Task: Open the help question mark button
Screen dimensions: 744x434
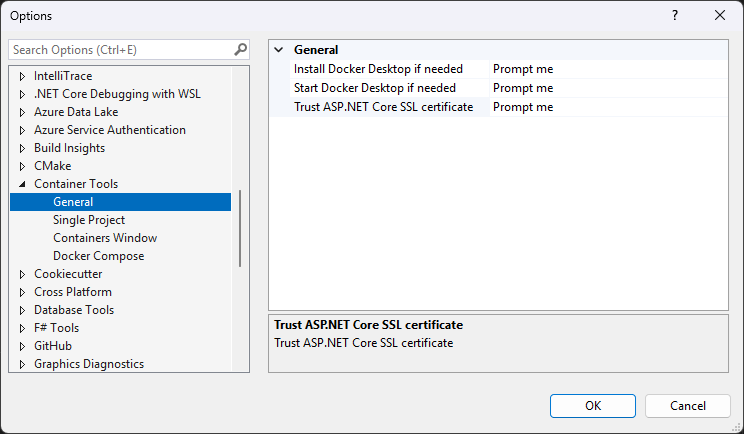Action: [675, 15]
